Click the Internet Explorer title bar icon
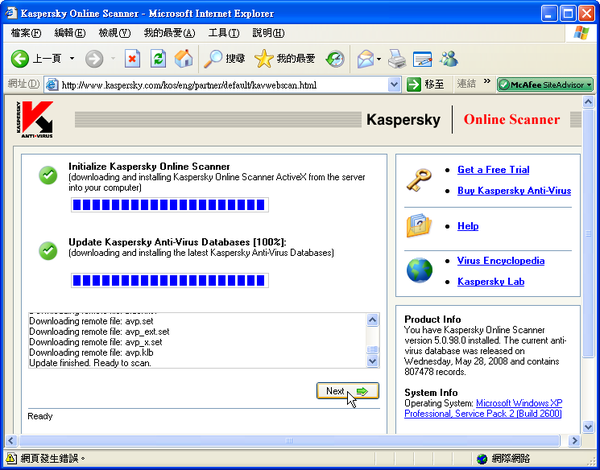 11,13
